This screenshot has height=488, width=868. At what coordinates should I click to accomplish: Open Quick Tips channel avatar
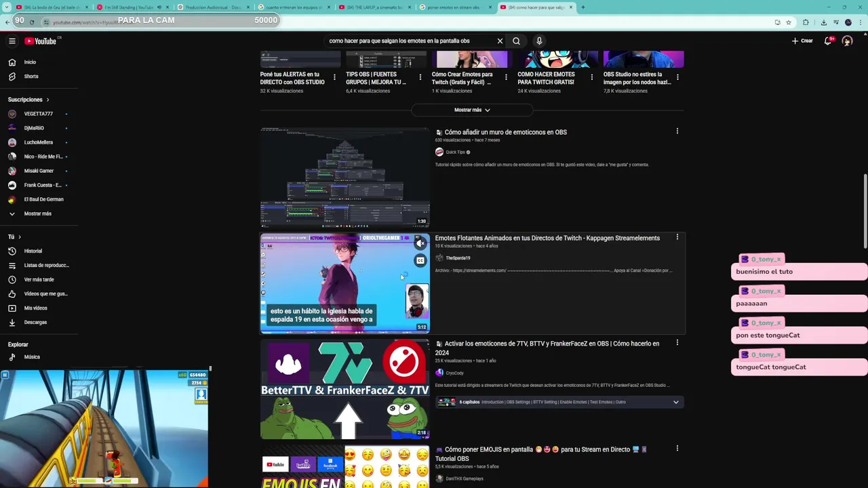pos(439,152)
